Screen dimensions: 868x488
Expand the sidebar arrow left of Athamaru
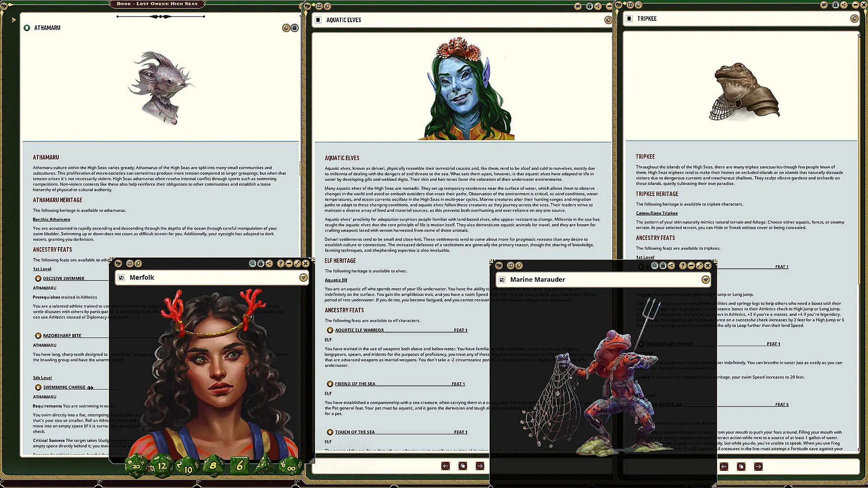[x=14, y=20]
